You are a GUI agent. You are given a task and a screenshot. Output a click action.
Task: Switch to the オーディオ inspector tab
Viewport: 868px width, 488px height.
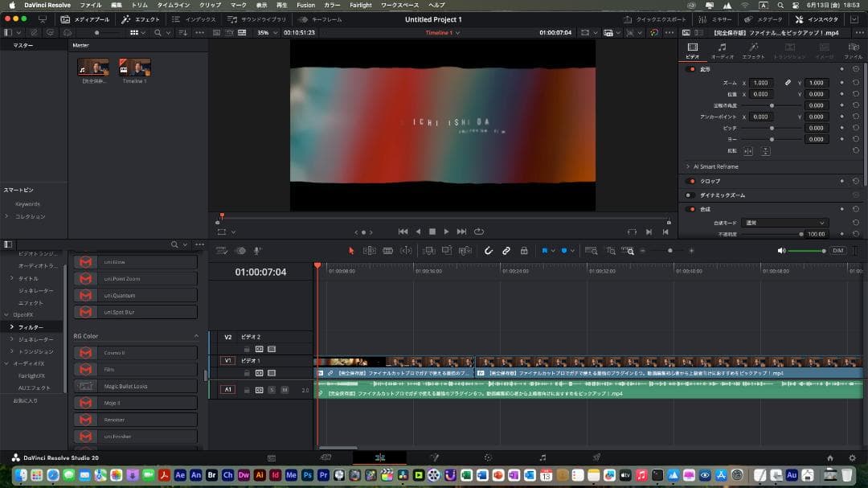(x=722, y=51)
